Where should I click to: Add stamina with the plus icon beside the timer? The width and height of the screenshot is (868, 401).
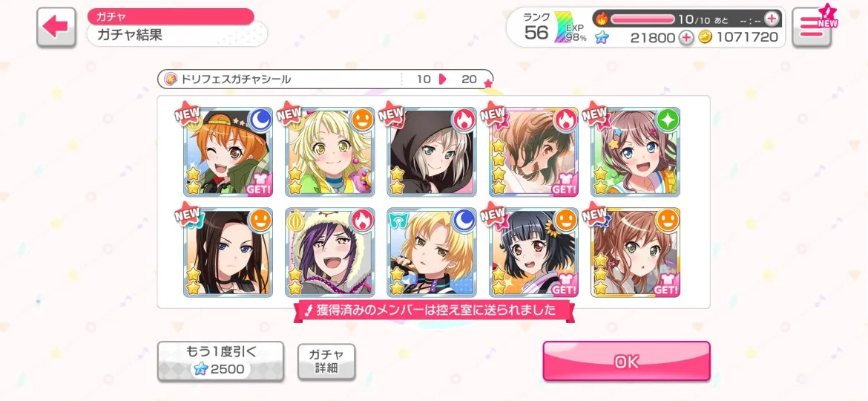point(771,19)
